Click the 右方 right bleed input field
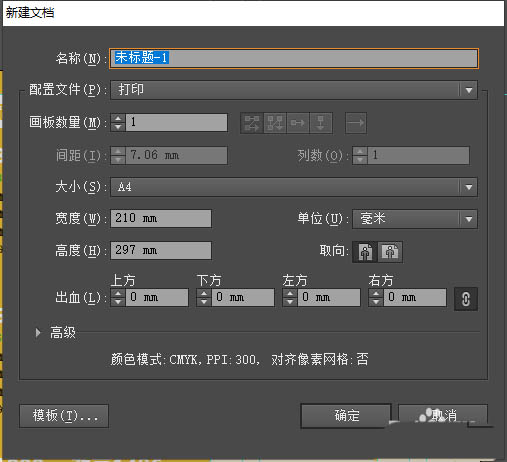 coord(415,298)
